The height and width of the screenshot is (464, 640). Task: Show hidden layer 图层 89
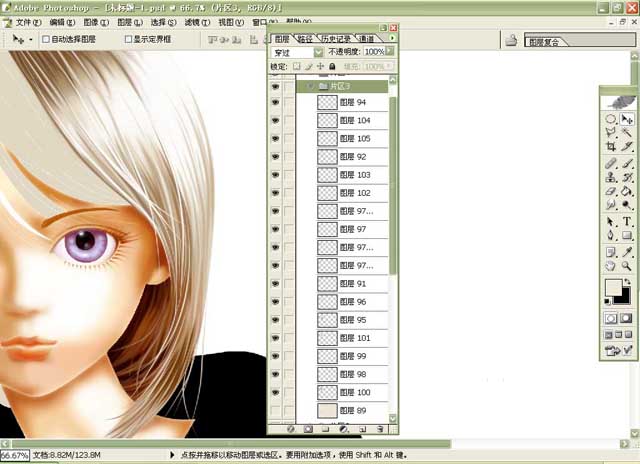click(276, 411)
